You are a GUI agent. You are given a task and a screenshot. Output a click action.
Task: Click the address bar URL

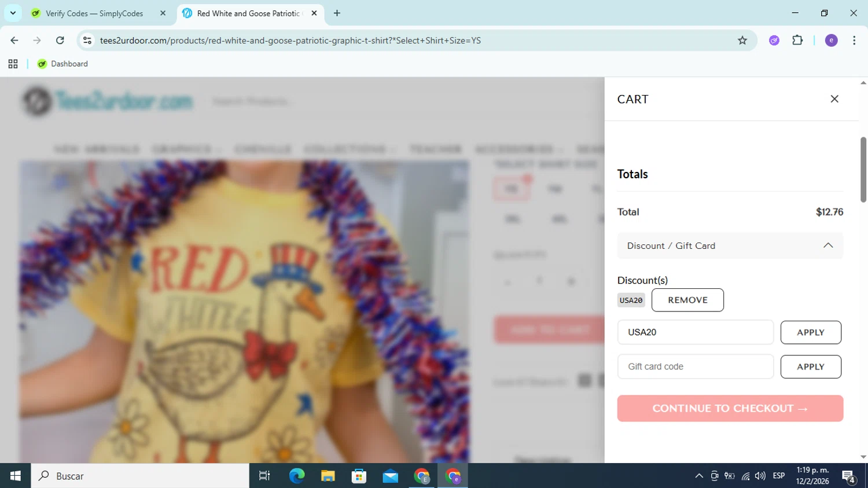[x=290, y=41]
